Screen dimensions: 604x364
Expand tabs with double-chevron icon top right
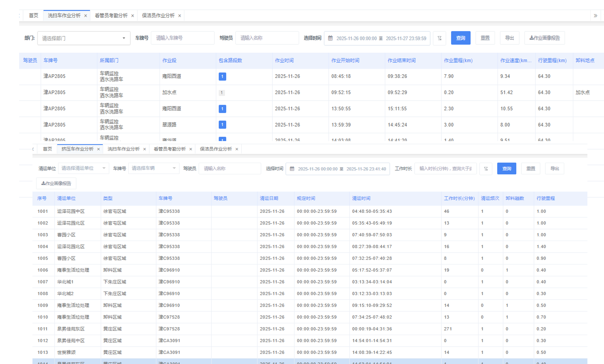[x=595, y=16]
